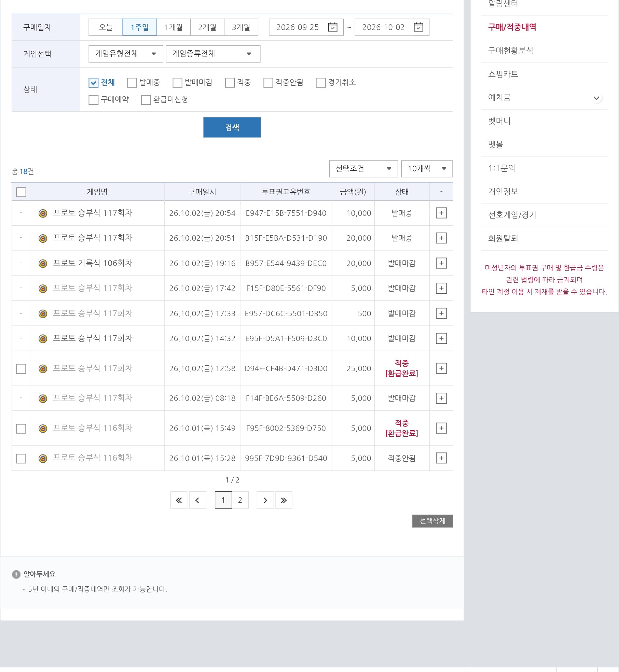Expand details for ticket E957-DC6C-5501-DB50
The image size is (619, 672).
[x=441, y=313]
